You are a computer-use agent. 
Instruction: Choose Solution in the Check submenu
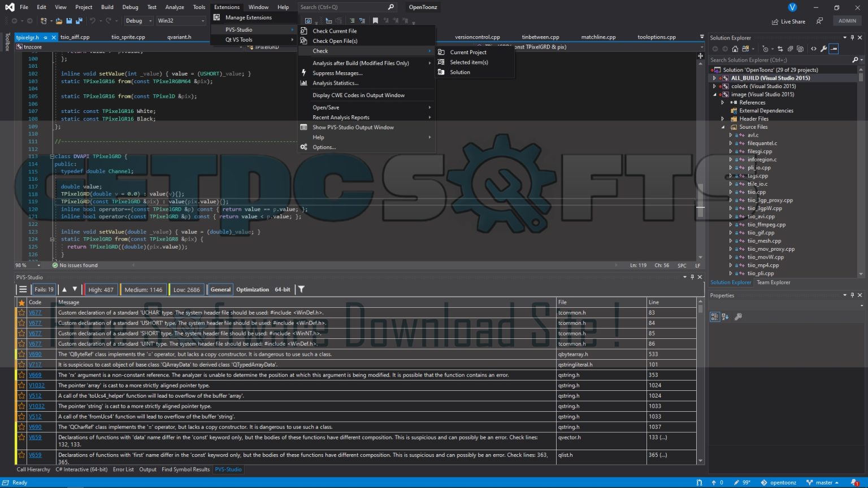click(x=474, y=72)
